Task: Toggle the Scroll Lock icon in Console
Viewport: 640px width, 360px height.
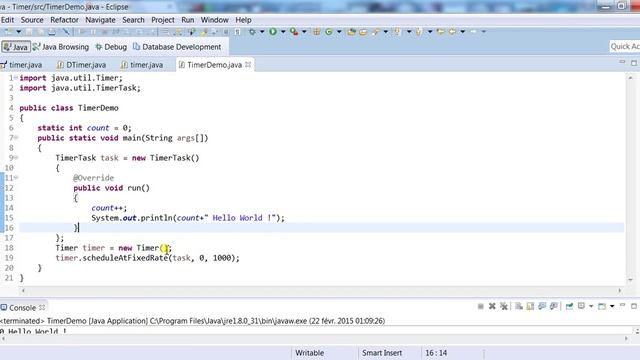Action: tap(530, 306)
